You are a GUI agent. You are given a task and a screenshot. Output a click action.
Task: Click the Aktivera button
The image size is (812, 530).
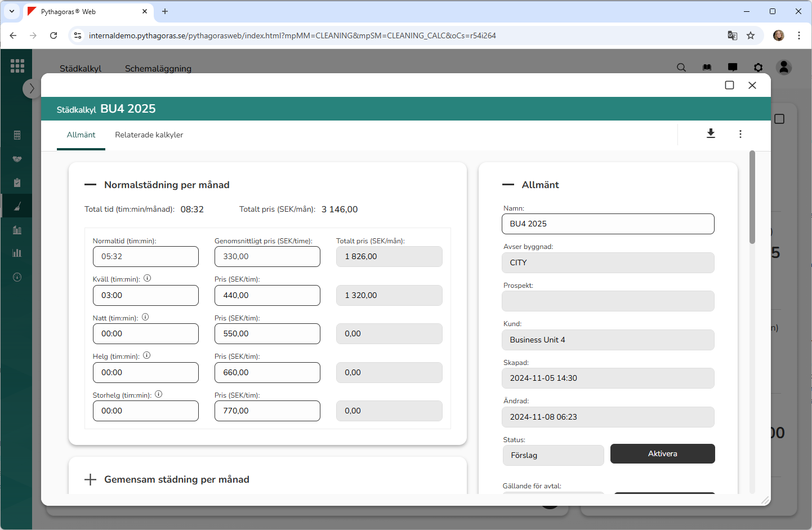click(663, 454)
